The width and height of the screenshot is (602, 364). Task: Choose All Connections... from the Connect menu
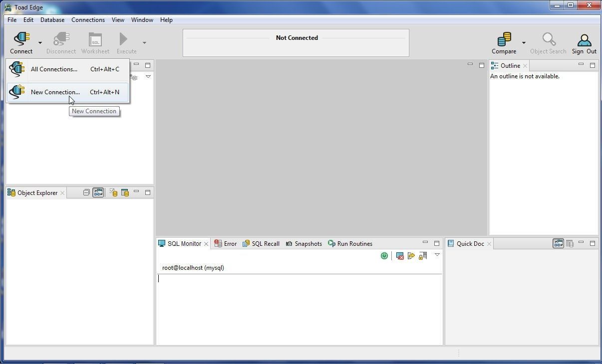point(68,69)
